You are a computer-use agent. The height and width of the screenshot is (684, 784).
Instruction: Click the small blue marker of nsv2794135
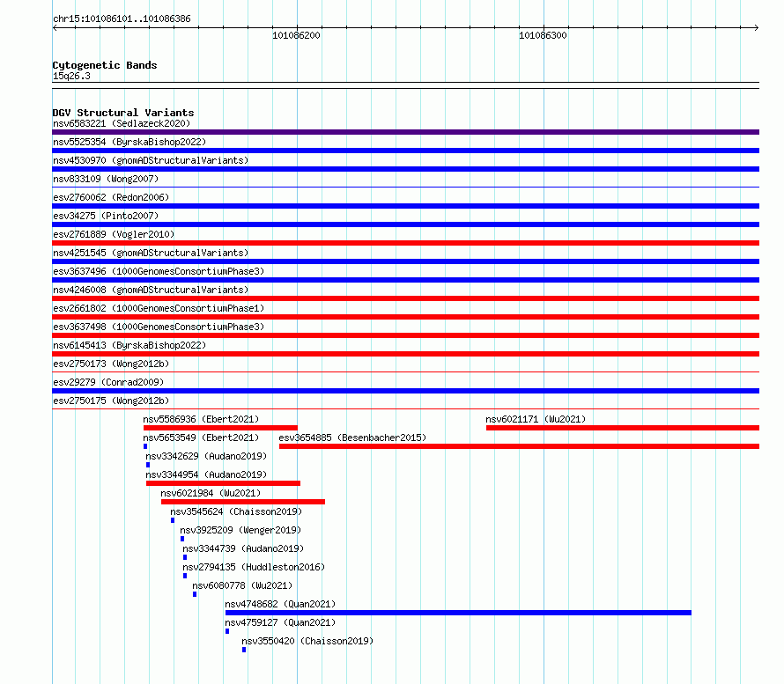click(x=185, y=576)
